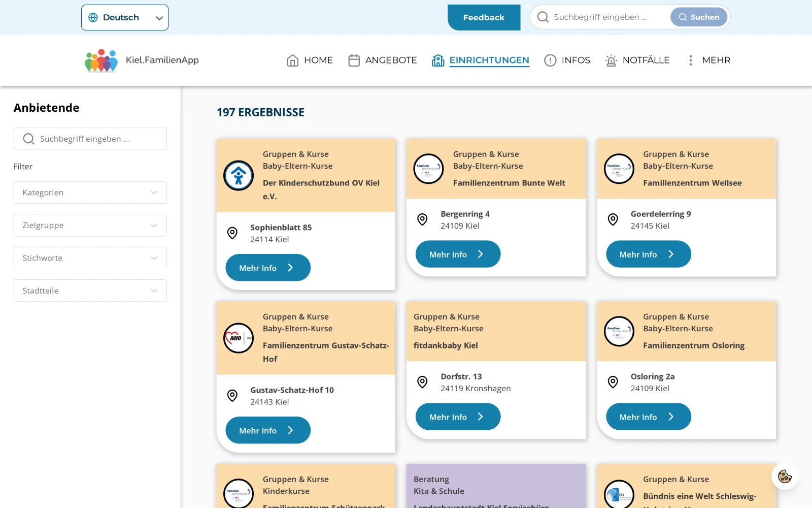Click Mehr Info for Familienzentrum Wellsee

[x=649, y=254]
